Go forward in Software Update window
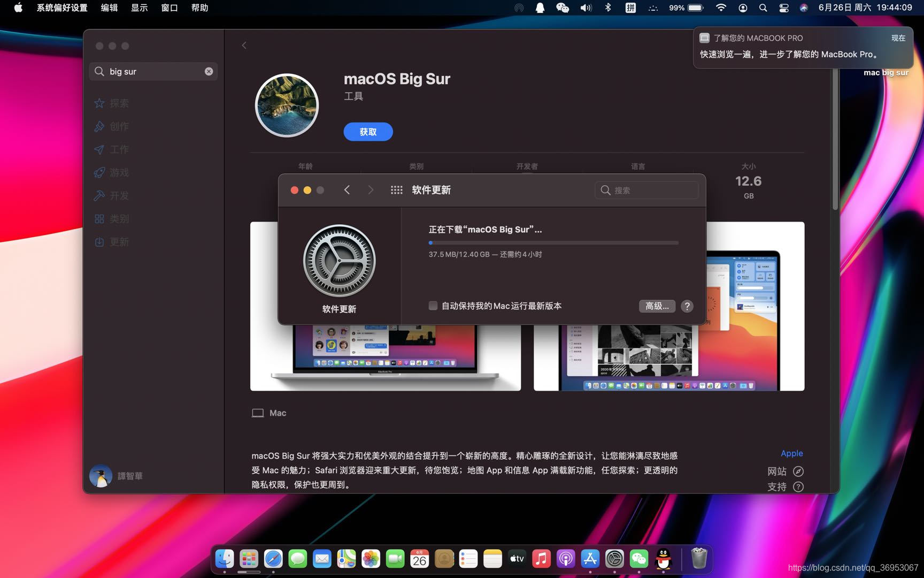 pyautogui.click(x=371, y=190)
